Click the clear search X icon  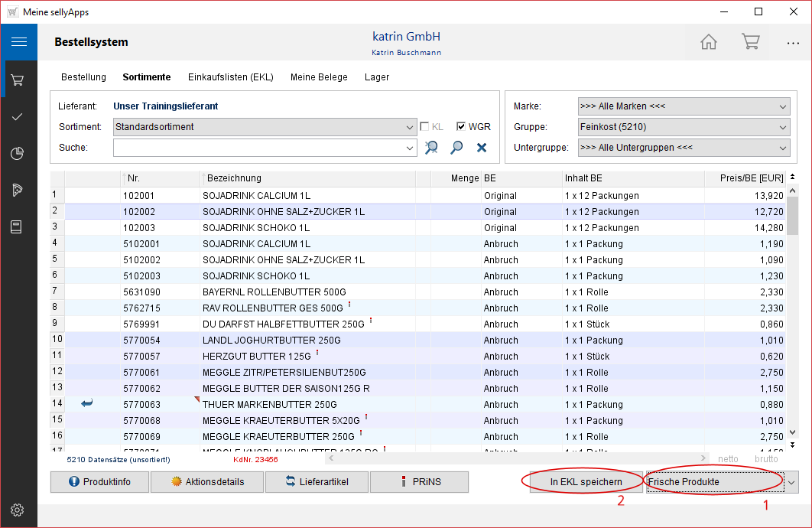(x=482, y=148)
